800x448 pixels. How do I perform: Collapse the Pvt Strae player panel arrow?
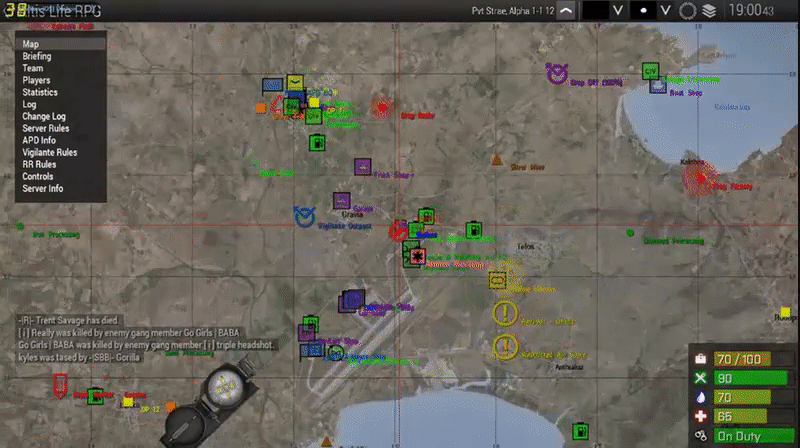(x=566, y=11)
